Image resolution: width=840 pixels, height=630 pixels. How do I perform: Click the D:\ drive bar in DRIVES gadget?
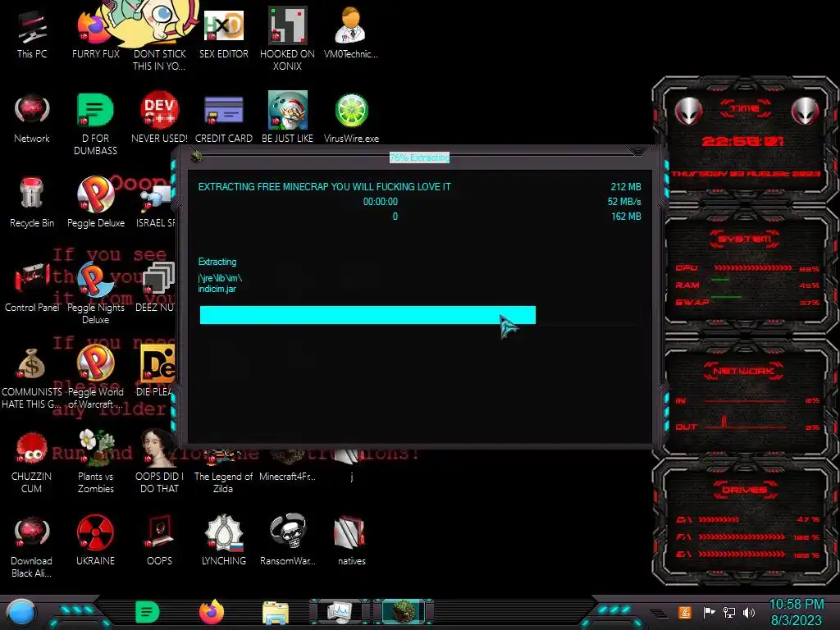click(719, 519)
